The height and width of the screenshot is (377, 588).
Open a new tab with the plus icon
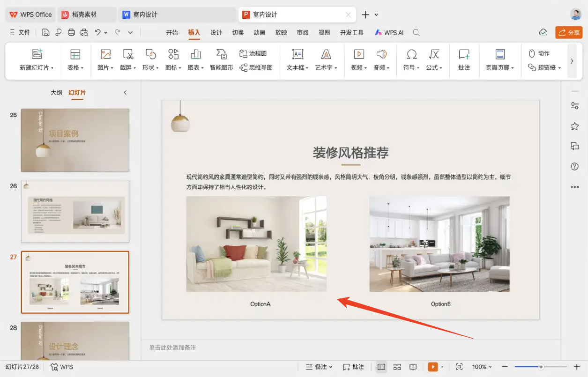(366, 15)
